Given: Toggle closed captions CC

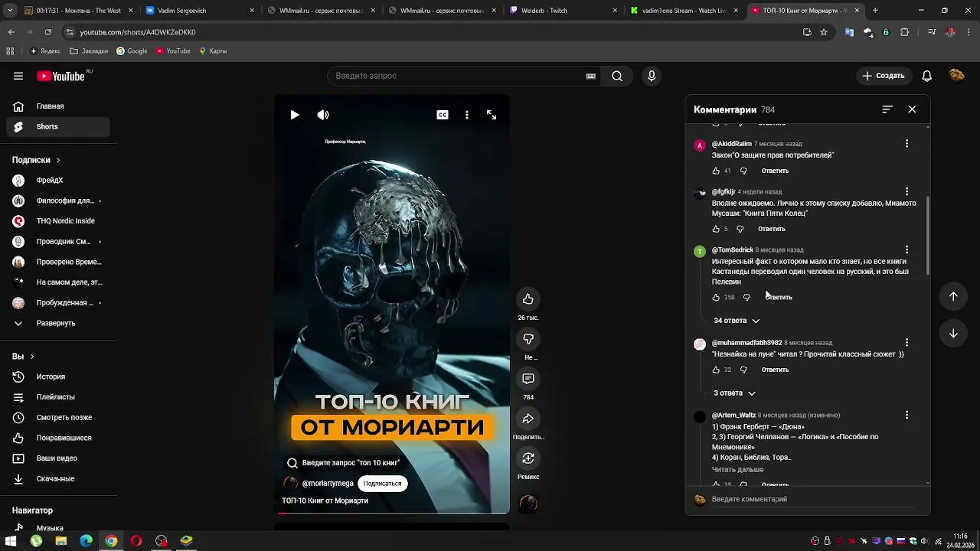Looking at the screenshot, I should pyautogui.click(x=443, y=115).
